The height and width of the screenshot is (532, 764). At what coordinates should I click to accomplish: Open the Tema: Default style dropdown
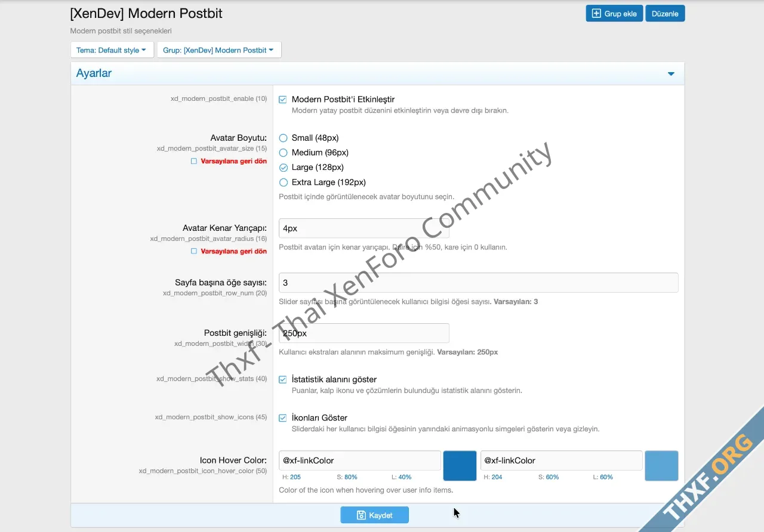(x=112, y=50)
